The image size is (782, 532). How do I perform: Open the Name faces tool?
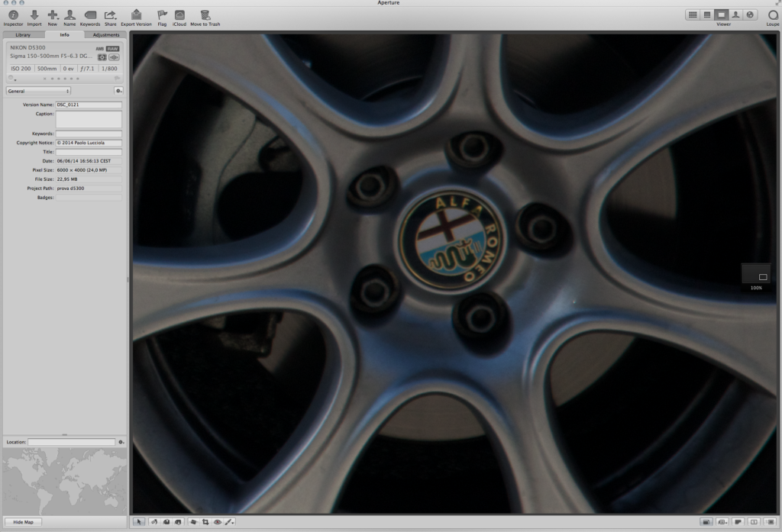(69, 18)
